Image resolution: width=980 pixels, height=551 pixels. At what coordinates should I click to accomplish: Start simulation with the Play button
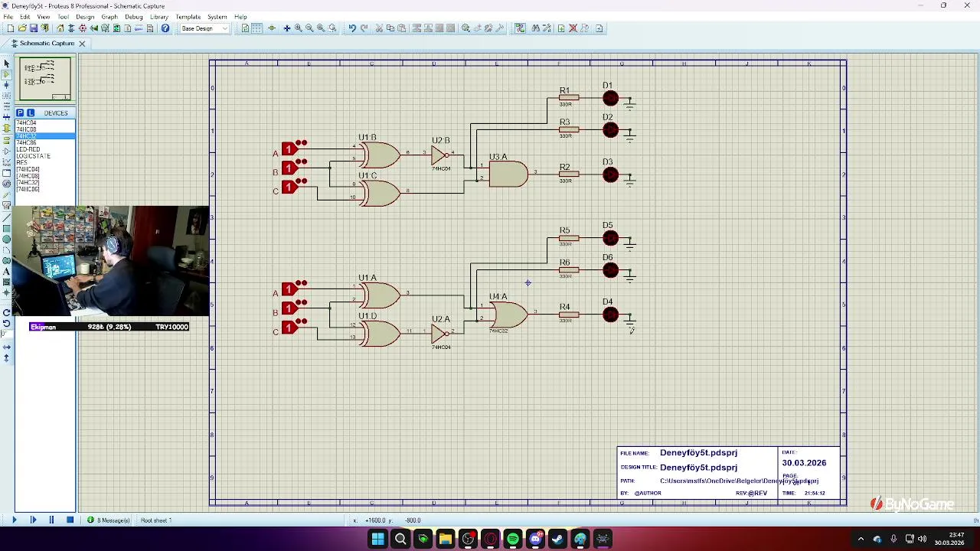[14, 520]
